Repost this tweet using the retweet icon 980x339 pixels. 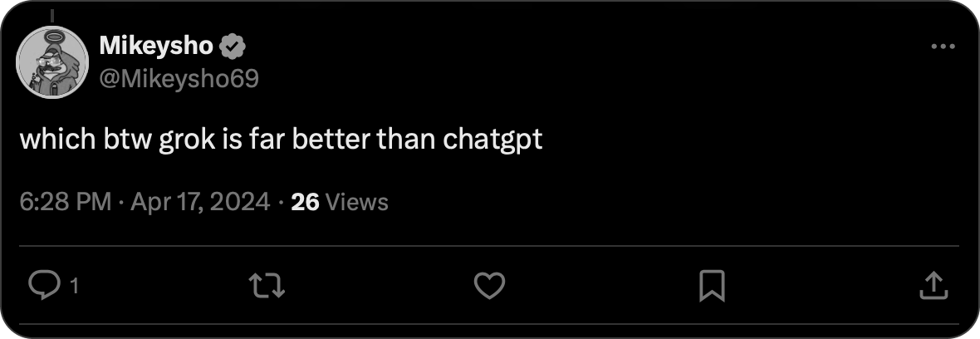tap(267, 286)
